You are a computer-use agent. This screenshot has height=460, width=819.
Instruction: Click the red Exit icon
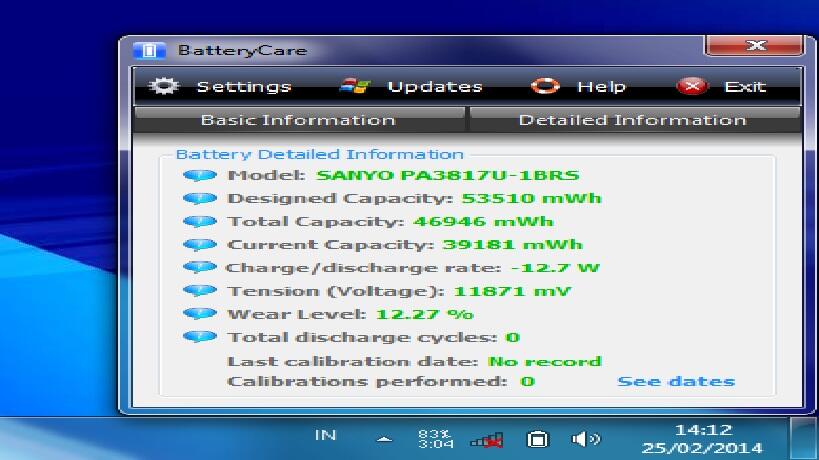pyautogui.click(x=692, y=86)
